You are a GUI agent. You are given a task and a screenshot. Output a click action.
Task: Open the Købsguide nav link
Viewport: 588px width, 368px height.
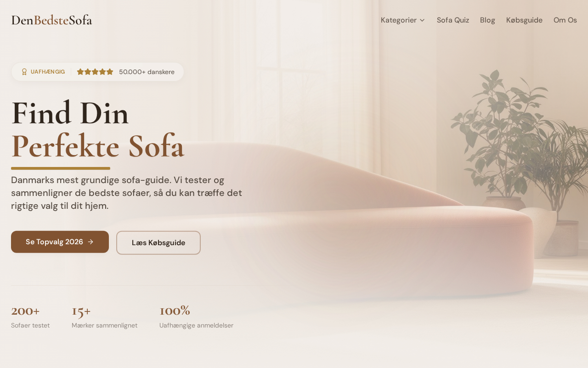(524, 20)
